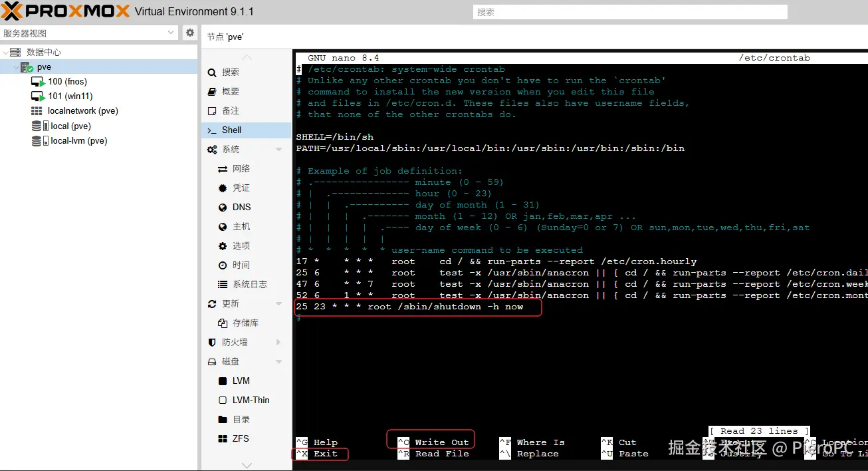Open 系统 system section

(x=230, y=149)
